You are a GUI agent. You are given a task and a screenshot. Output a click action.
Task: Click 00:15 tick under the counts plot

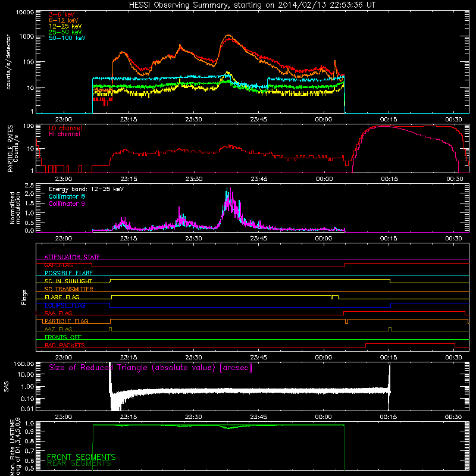389,120
